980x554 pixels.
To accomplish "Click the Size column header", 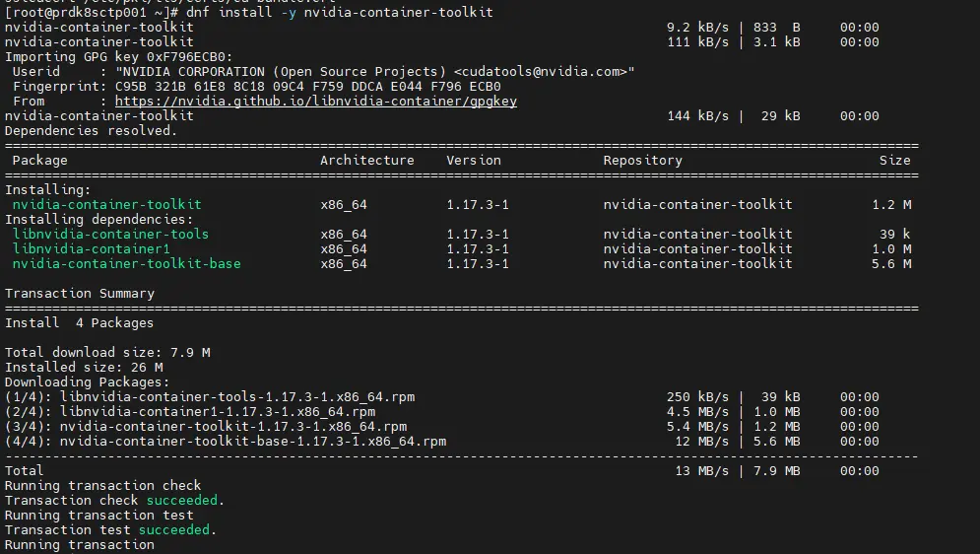I will [x=895, y=161].
